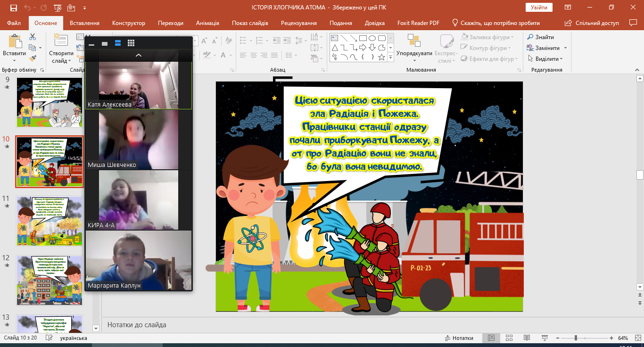The height and width of the screenshot is (347, 644).
Task: Open Замінити dropdown arrow
Action: coord(565,48)
